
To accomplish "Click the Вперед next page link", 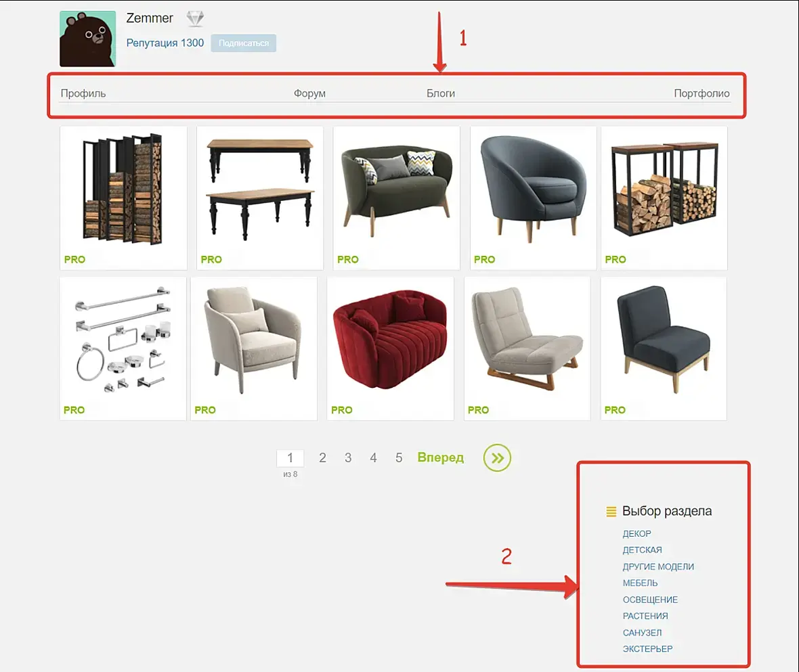I will pyautogui.click(x=441, y=457).
